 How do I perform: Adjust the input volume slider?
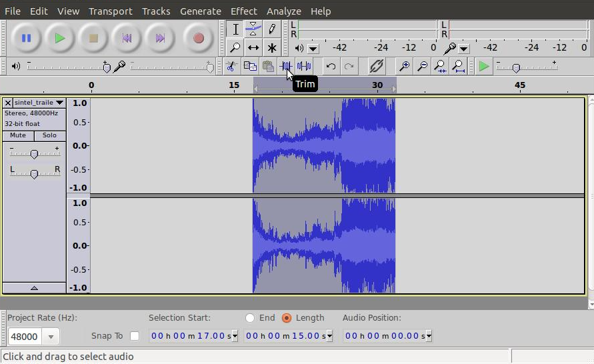tap(173, 67)
